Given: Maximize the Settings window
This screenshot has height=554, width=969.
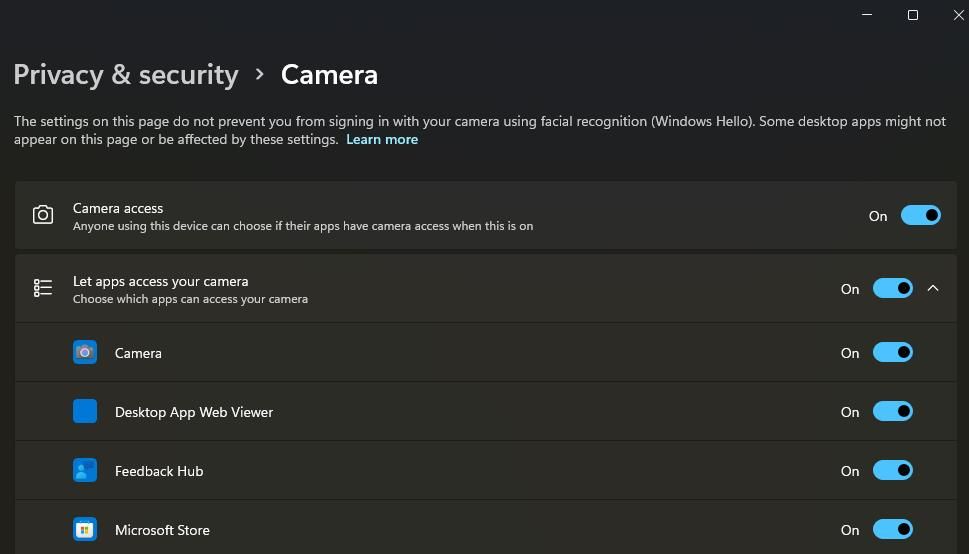Looking at the screenshot, I should 912,15.
